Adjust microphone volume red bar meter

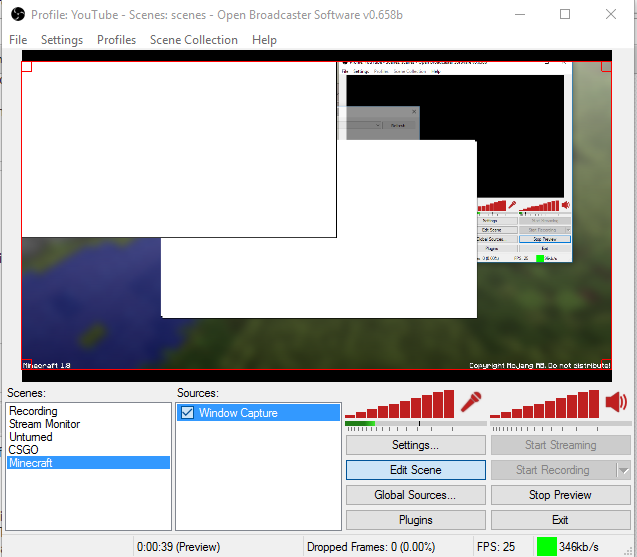(400, 404)
